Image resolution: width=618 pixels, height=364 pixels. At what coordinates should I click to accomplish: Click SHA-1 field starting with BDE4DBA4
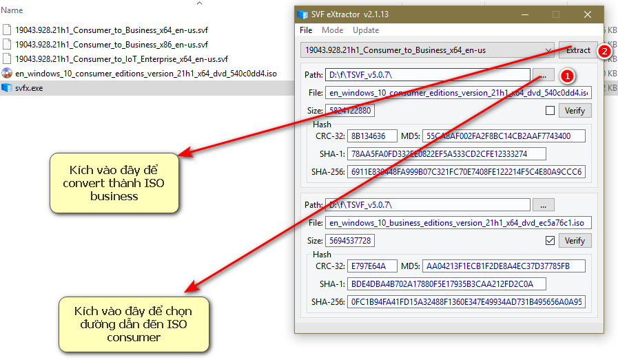tap(446, 283)
